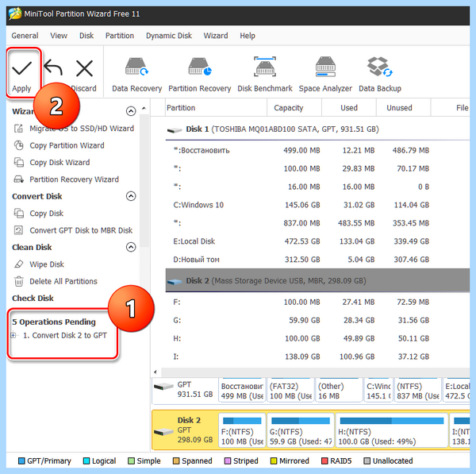Open the Disk menu
Viewport: 476px width, 474px height.
point(86,36)
